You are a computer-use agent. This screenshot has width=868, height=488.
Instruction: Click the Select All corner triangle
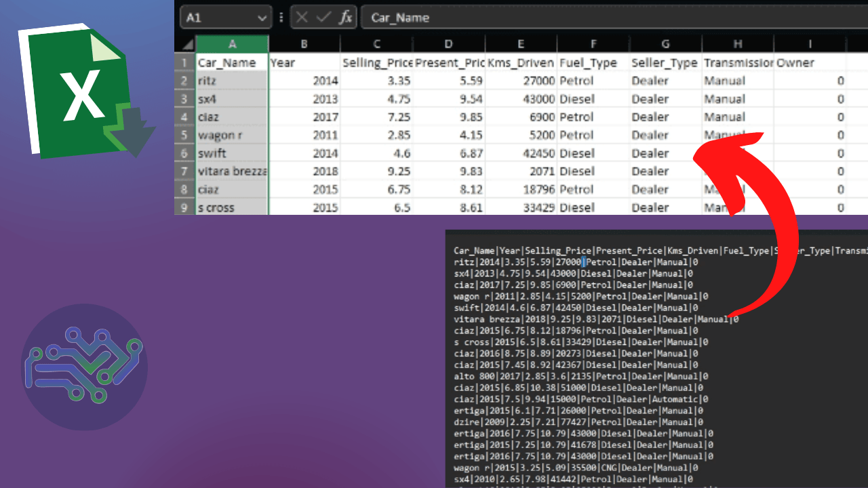(x=185, y=44)
